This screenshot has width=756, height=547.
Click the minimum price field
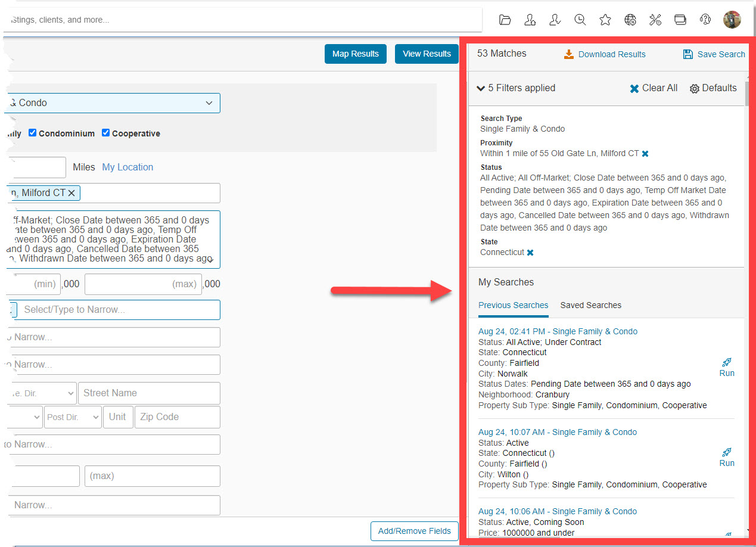[x=33, y=284]
